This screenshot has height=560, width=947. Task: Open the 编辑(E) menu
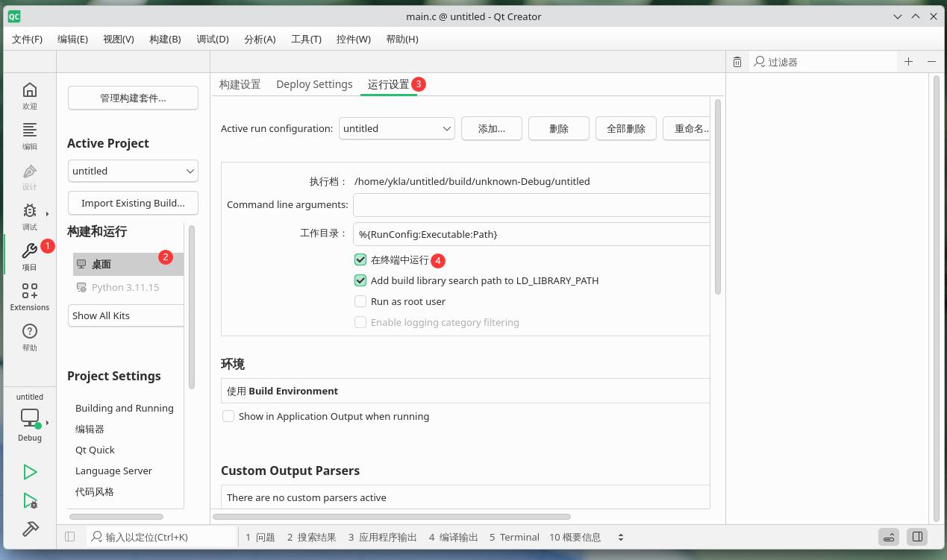(72, 39)
